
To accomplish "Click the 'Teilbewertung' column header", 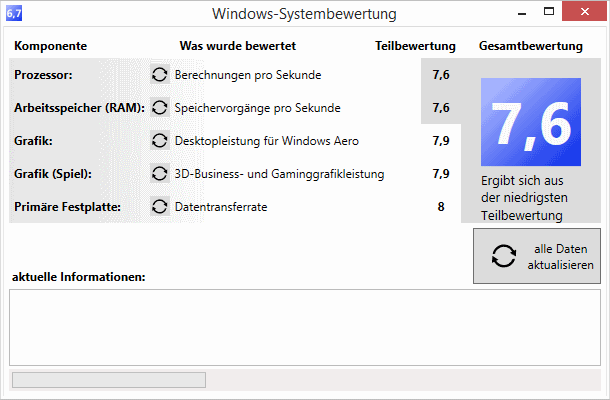I will tap(415, 46).
